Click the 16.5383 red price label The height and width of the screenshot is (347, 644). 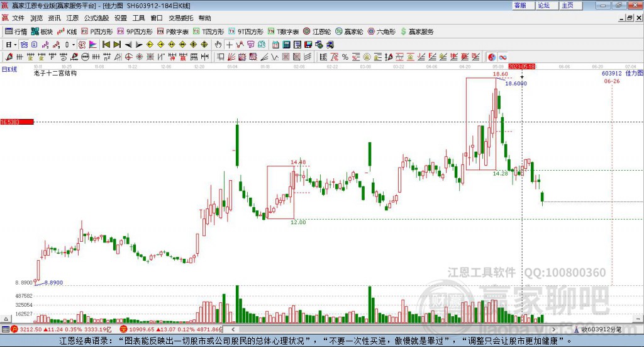17,122
